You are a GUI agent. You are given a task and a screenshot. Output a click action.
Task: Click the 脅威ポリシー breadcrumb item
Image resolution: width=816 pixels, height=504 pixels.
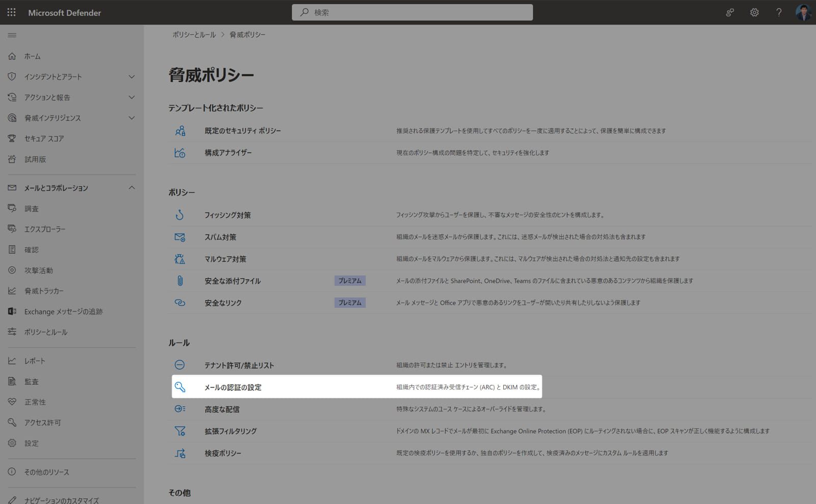click(x=247, y=35)
